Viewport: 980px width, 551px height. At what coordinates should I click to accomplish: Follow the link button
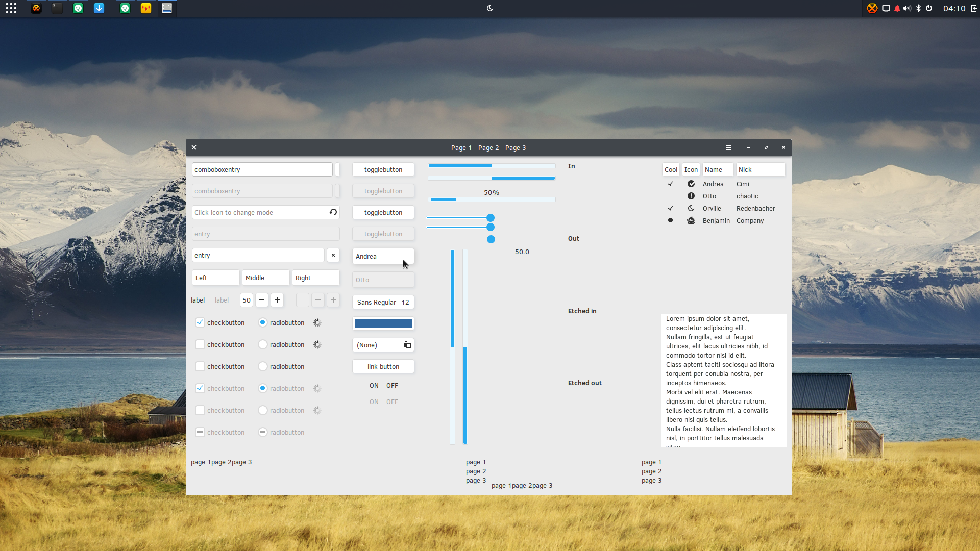383,366
